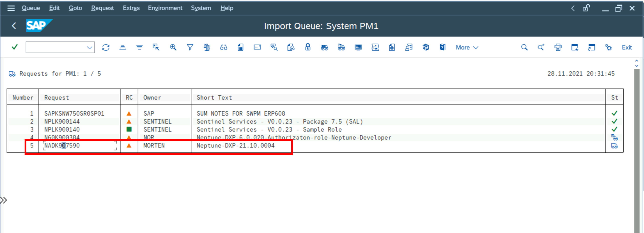This screenshot has height=233, width=644.
Task: Open the Environment menu
Action: point(165,8)
